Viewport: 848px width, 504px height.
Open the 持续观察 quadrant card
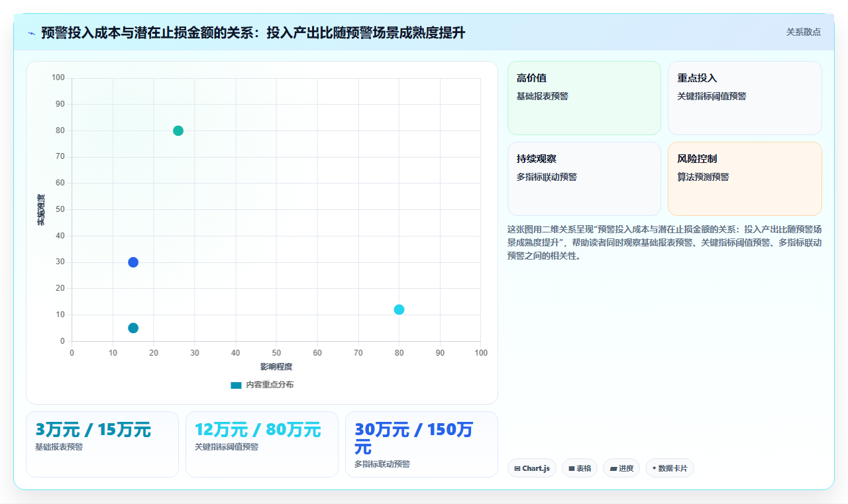pos(584,179)
